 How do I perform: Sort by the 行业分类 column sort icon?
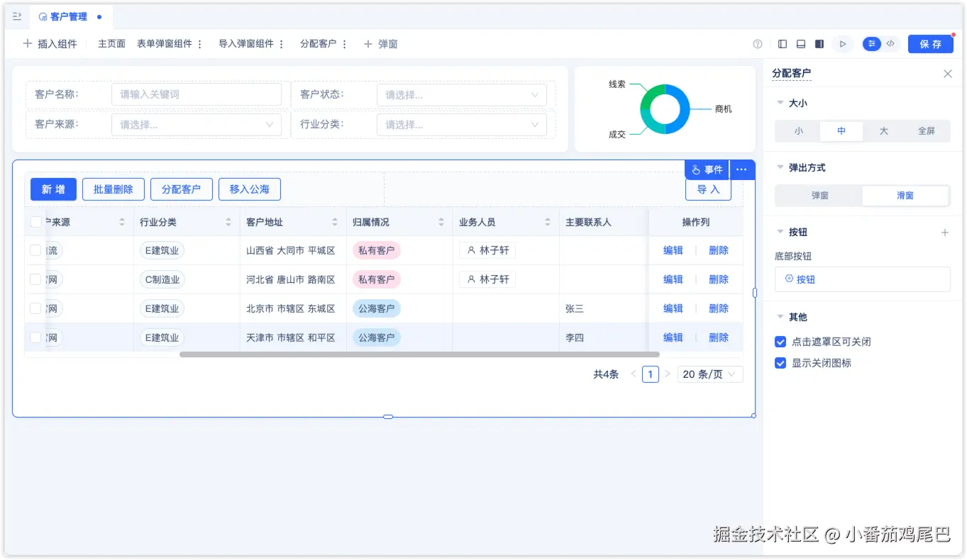click(228, 222)
